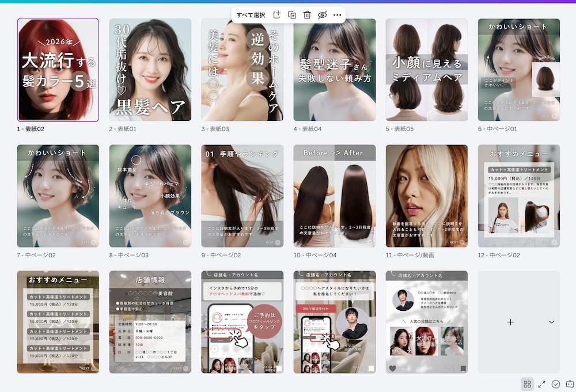Image resolution: width=576 pixels, height=392 pixels.
Task: Select the thumbnail with 落ち着きブラウン annotation
Action: (150, 196)
